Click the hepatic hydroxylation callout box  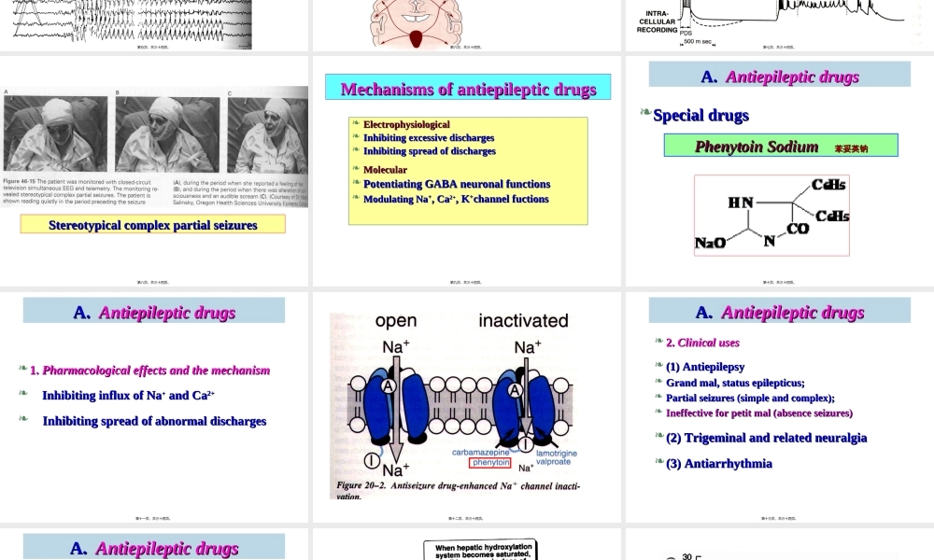[481, 550]
